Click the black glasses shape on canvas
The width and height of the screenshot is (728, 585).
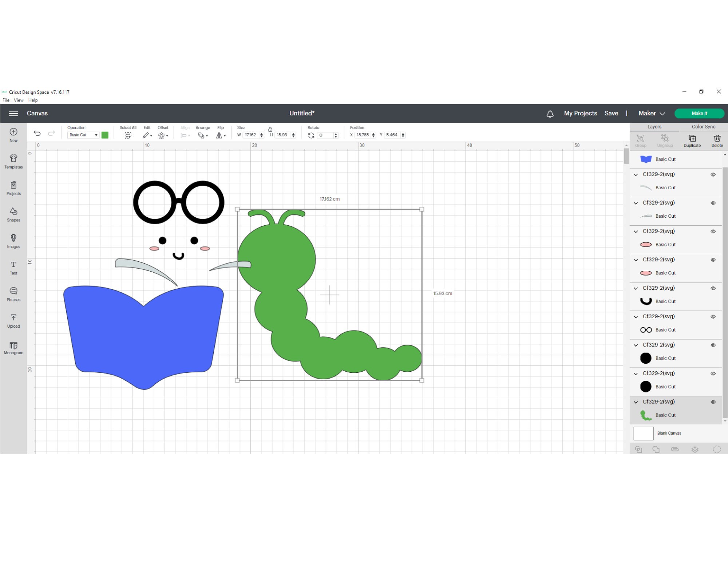point(178,202)
